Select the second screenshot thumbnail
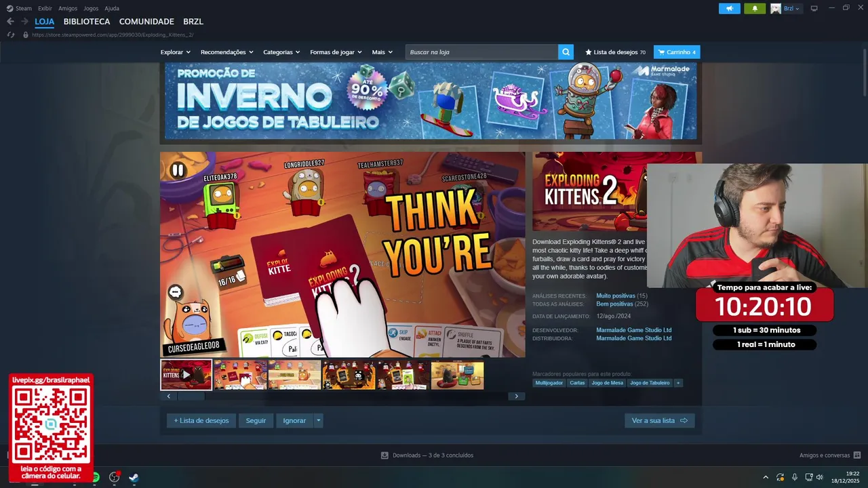 pos(241,375)
